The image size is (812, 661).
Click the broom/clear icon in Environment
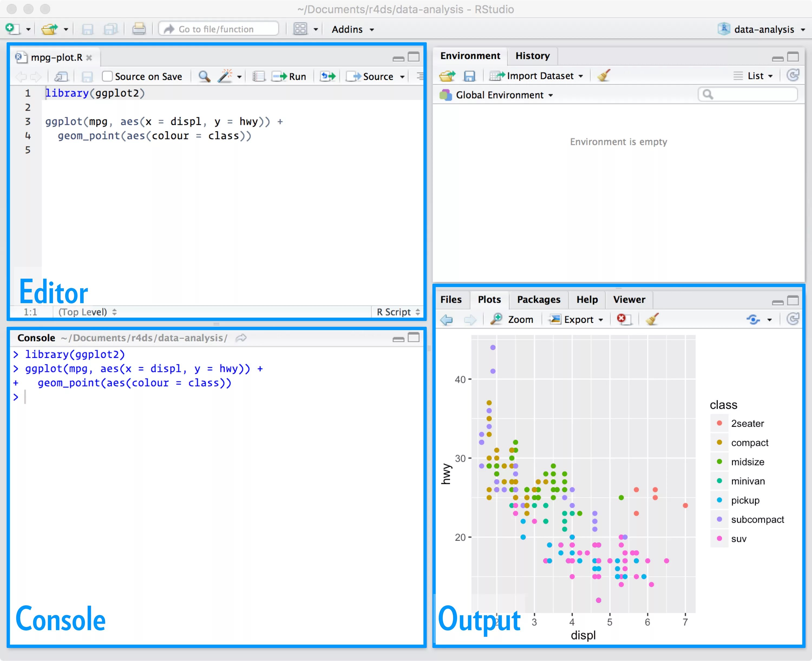pyautogui.click(x=602, y=75)
